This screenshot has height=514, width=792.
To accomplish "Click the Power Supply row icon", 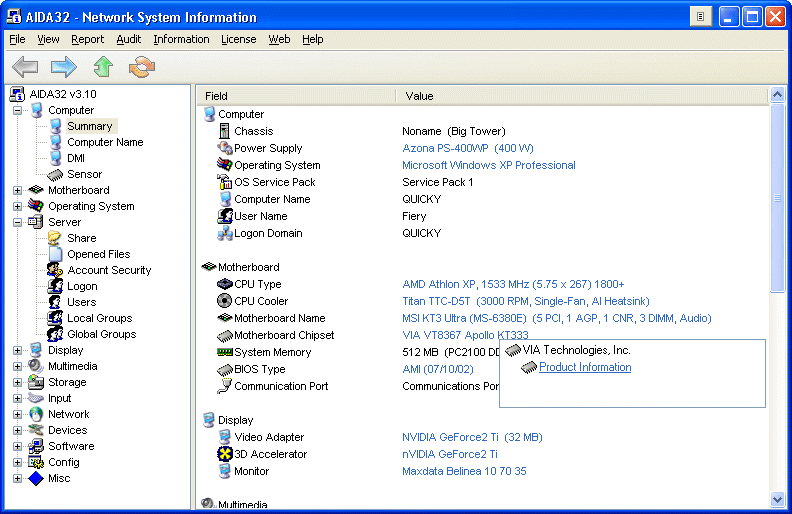I will click(224, 148).
